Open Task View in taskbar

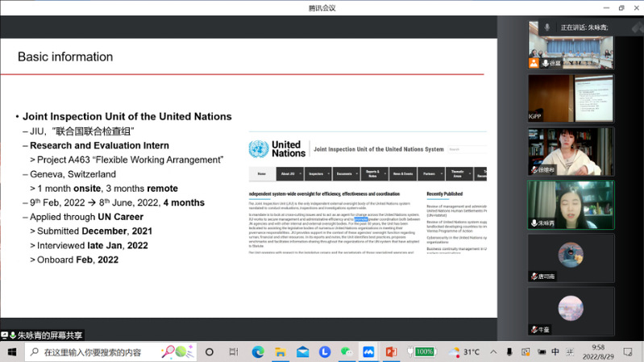pos(233,352)
